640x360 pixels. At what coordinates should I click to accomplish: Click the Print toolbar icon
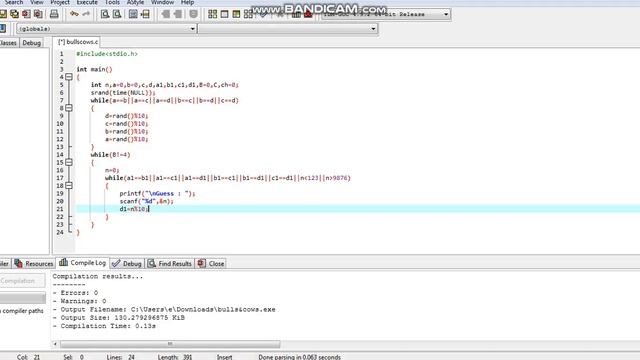[54, 14]
